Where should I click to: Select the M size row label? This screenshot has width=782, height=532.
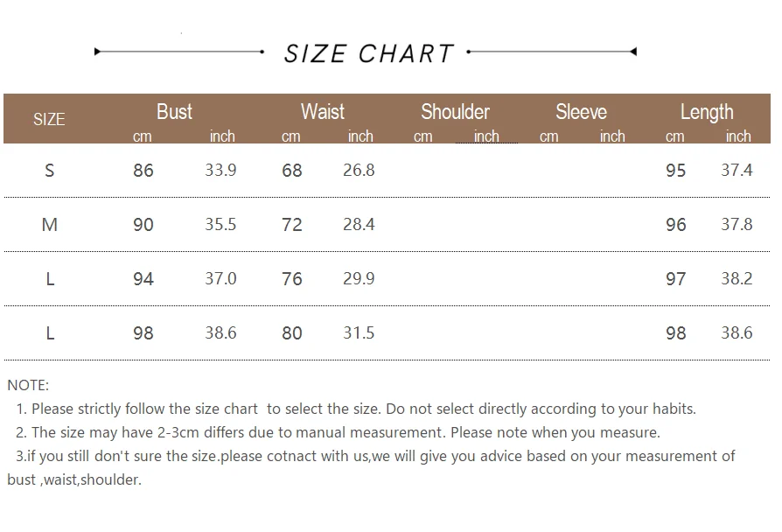coord(49,225)
